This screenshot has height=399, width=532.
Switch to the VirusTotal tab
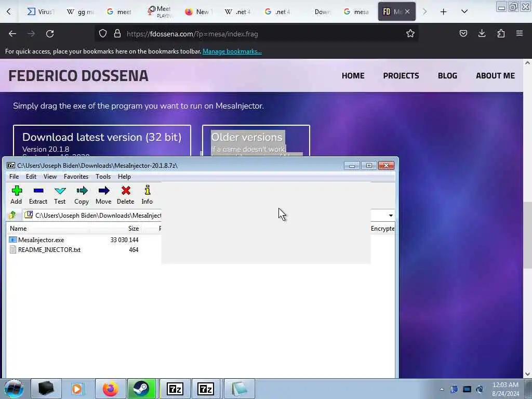(40, 12)
